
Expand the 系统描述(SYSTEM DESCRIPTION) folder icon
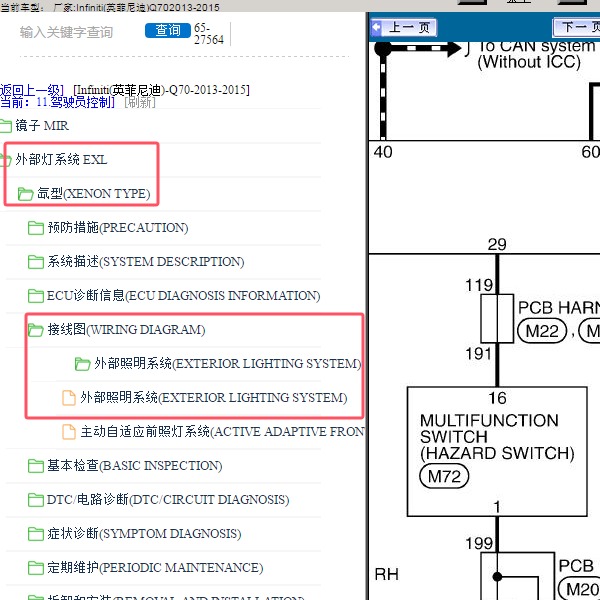click(36, 262)
